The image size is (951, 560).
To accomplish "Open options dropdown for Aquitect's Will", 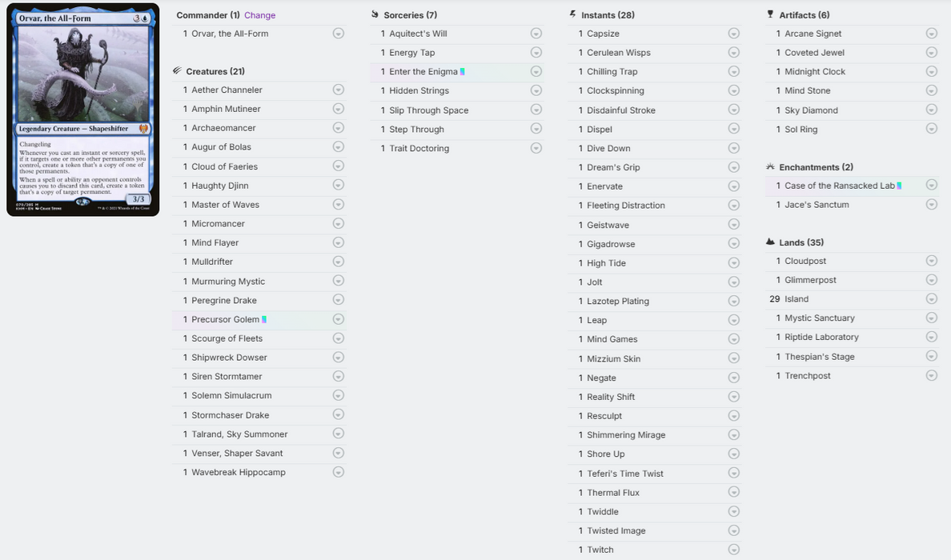I will click(x=536, y=34).
